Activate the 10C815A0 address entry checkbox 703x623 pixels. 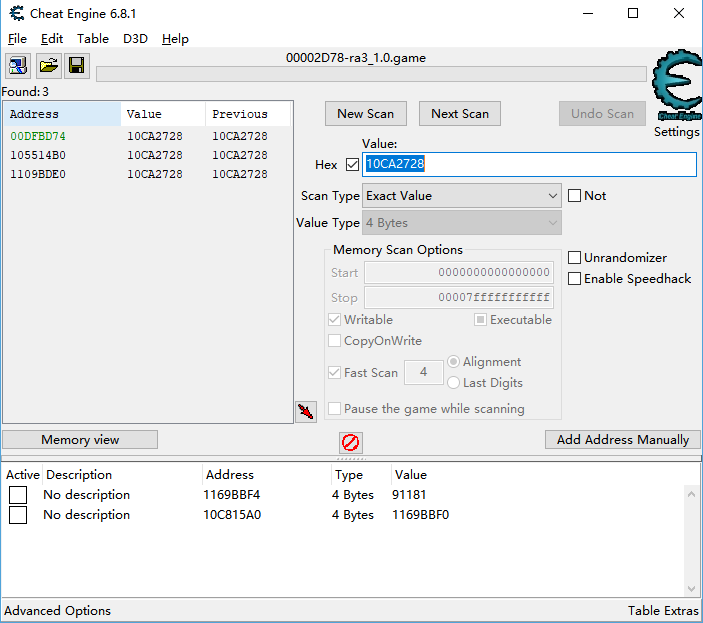tap(18, 515)
